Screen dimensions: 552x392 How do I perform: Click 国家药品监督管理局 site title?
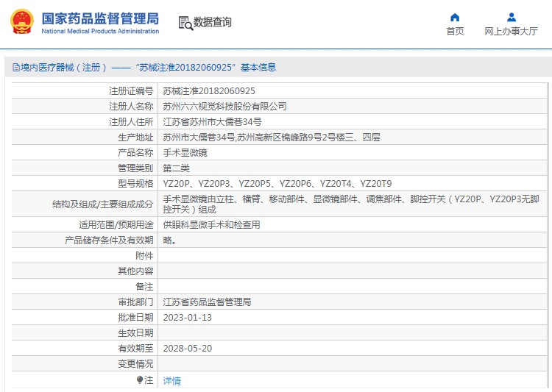coord(100,18)
